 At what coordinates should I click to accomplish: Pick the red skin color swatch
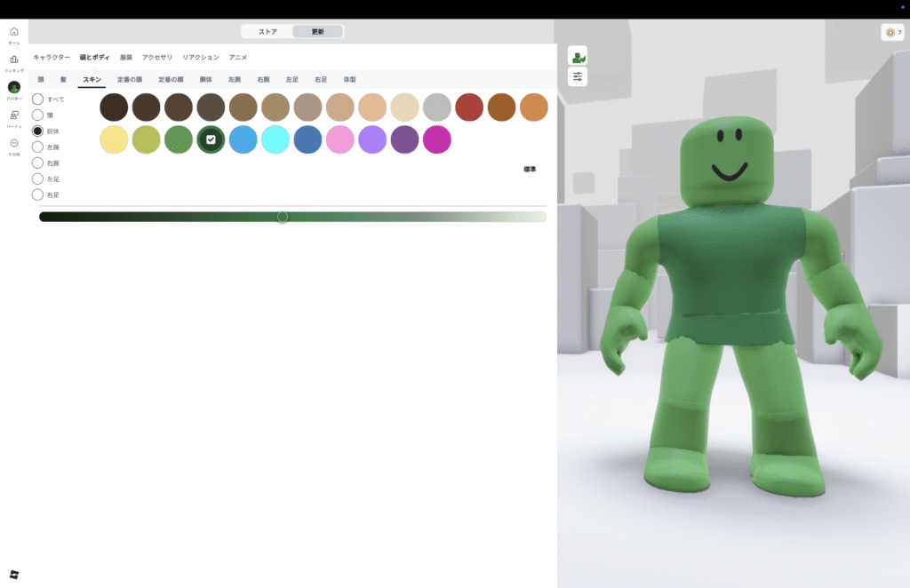coord(469,107)
